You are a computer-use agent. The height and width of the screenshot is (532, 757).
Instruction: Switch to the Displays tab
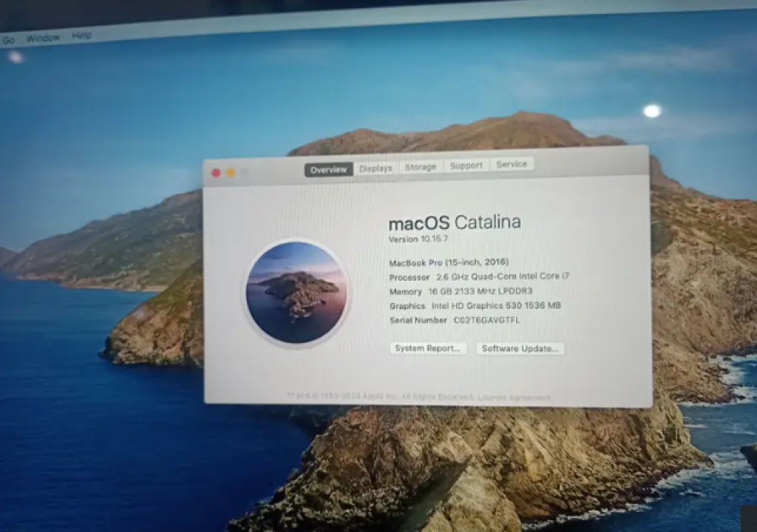pyautogui.click(x=376, y=168)
